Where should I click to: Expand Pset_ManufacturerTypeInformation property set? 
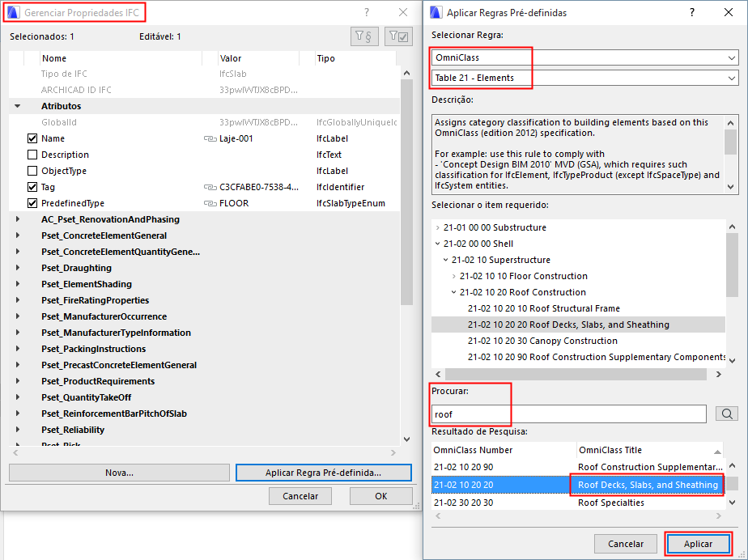click(18, 333)
